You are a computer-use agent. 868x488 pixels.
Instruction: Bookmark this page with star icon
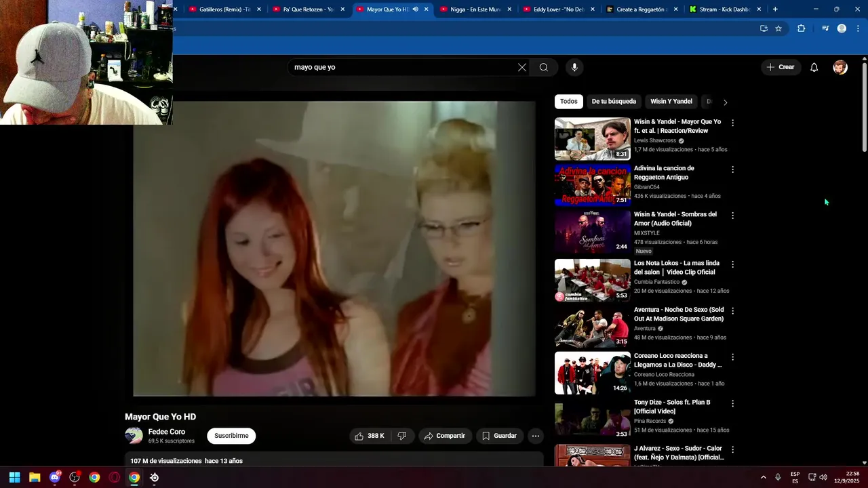pyautogui.click(x=778, y=28)
